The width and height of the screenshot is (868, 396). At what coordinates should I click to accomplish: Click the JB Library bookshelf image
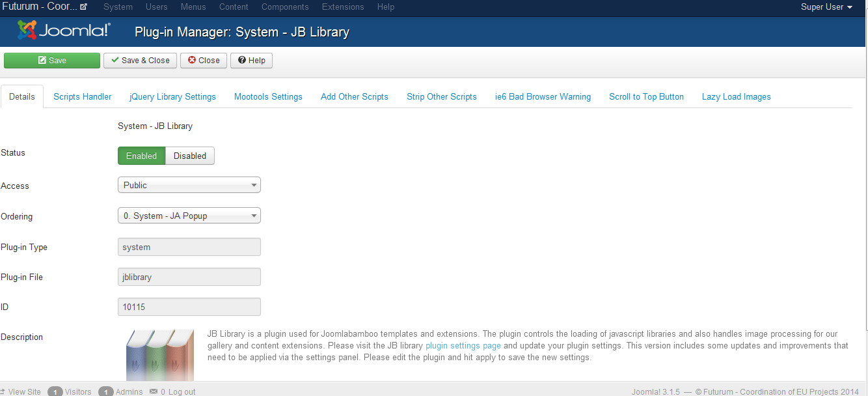[x=160, y=355]
